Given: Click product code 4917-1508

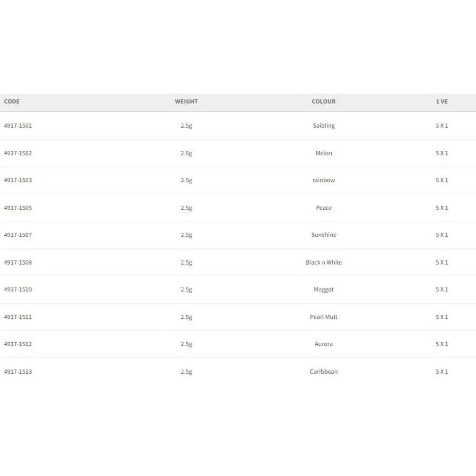Looking at the screenshot, I should [x=18, y=262].
